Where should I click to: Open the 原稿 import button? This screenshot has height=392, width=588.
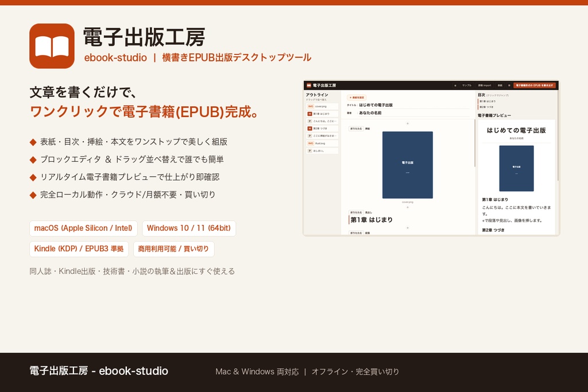tap(485, 86)
